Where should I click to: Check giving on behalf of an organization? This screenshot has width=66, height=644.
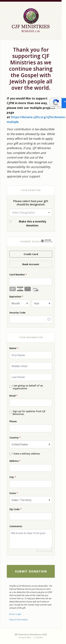click(10, 386)
